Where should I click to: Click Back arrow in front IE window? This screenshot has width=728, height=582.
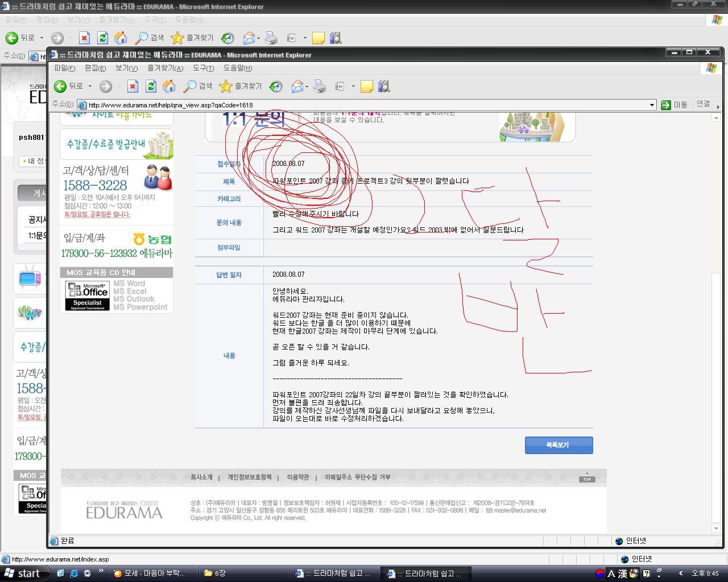click(60, 86)
